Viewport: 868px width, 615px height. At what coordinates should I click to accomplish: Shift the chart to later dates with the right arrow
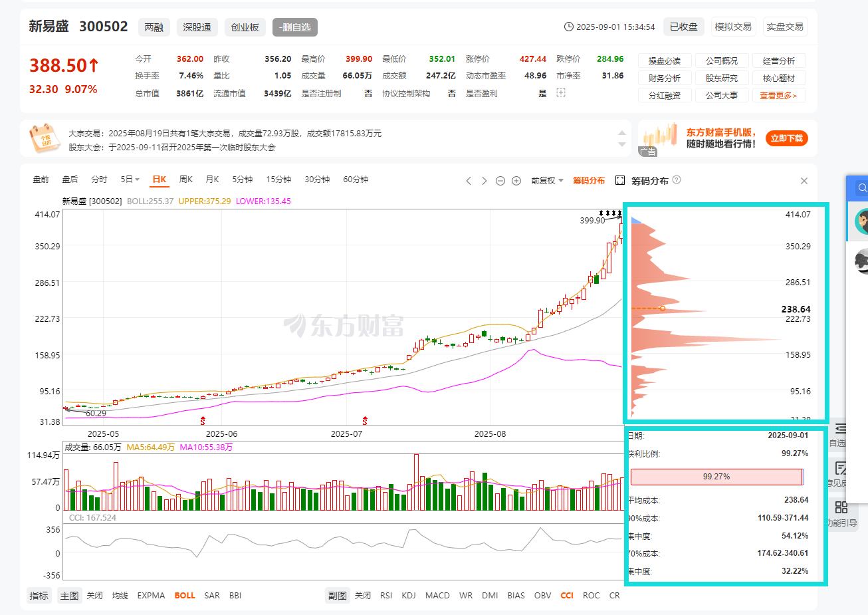[x=485, y=181]
